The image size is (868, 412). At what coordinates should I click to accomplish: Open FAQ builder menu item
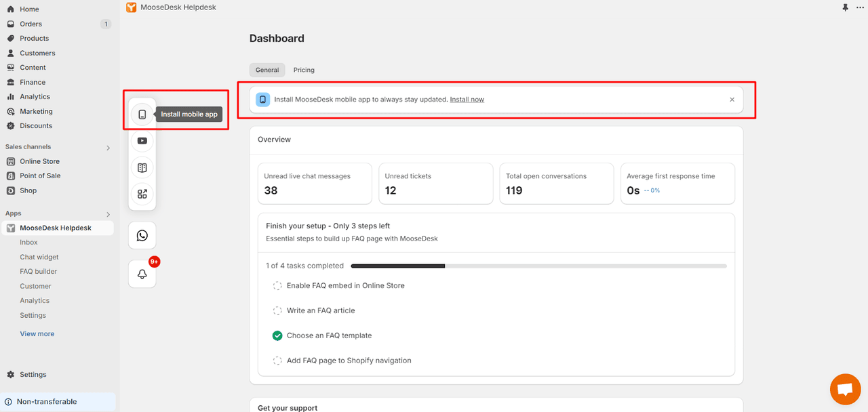coord(39,271)
